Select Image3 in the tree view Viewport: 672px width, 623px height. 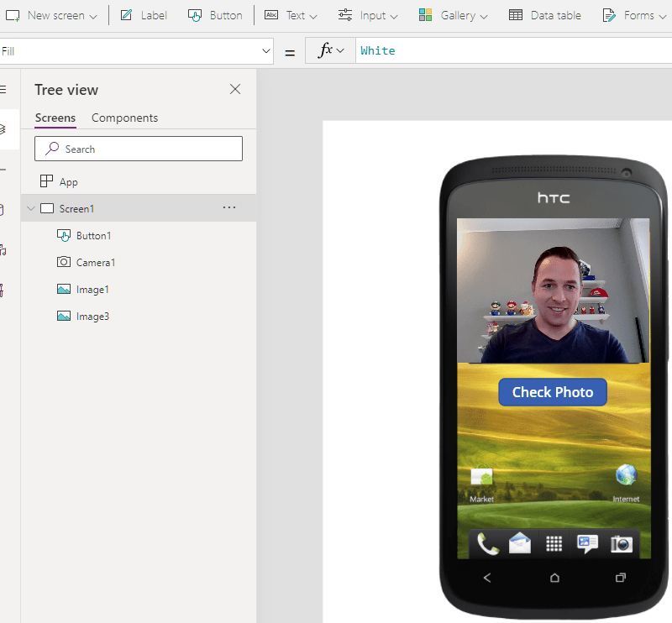92,317
